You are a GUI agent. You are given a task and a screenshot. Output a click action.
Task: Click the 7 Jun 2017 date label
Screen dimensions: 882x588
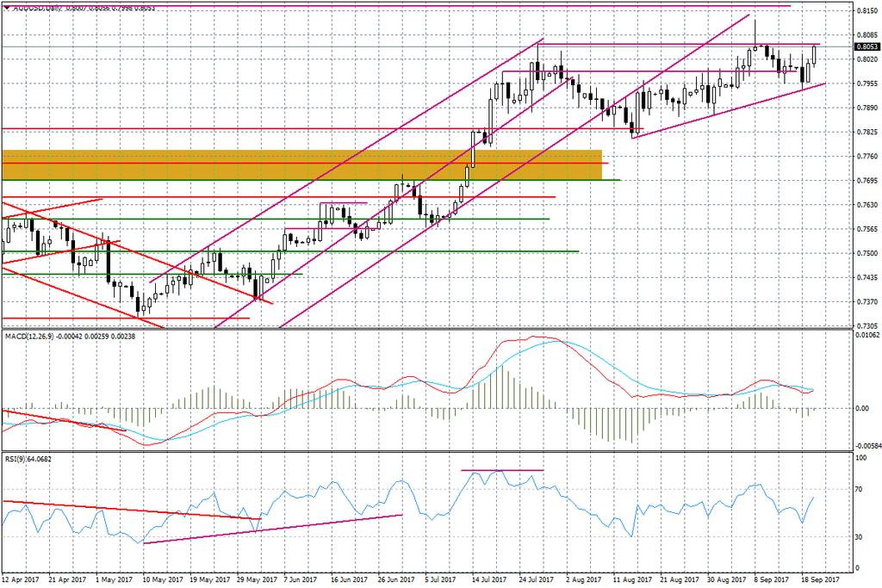(x=302, y=579)
